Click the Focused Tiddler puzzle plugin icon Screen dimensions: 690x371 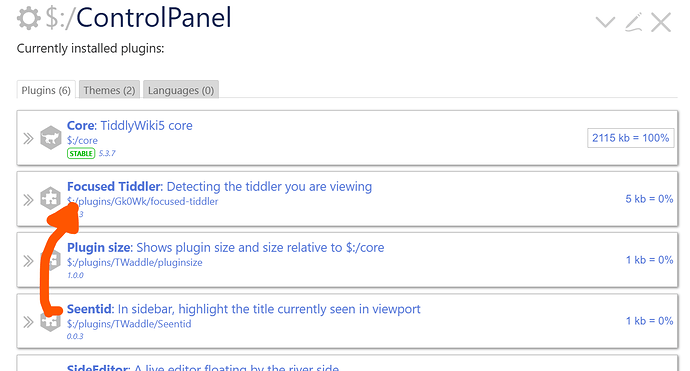tap(51, 198)
